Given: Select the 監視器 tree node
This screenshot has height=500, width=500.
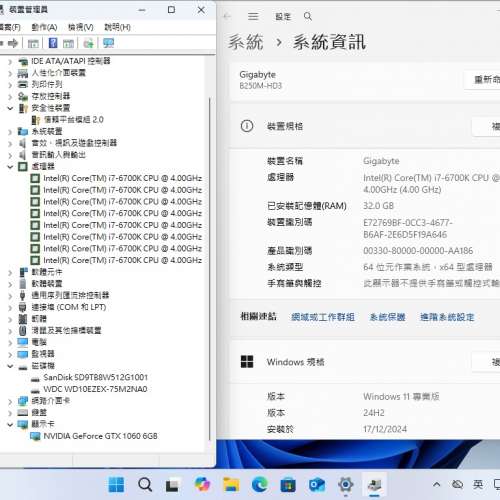Looking at the screenshot, I should coord(43,354).
